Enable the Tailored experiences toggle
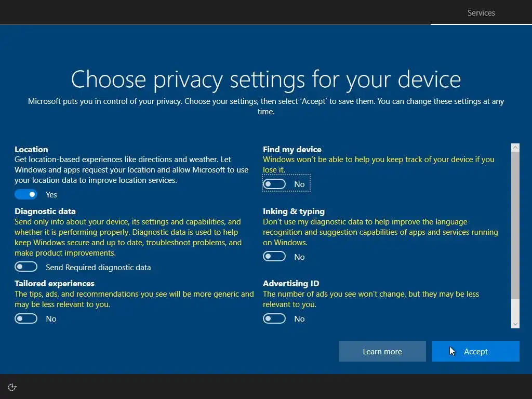Image resolution: width=532 pixels, height=399 pixels. point(26,318)
